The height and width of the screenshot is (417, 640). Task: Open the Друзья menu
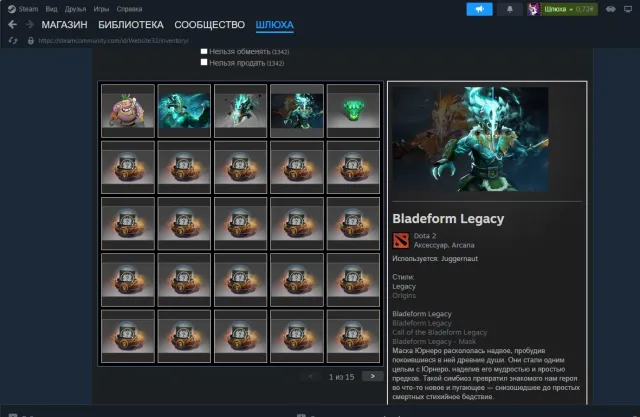(75, 9)
